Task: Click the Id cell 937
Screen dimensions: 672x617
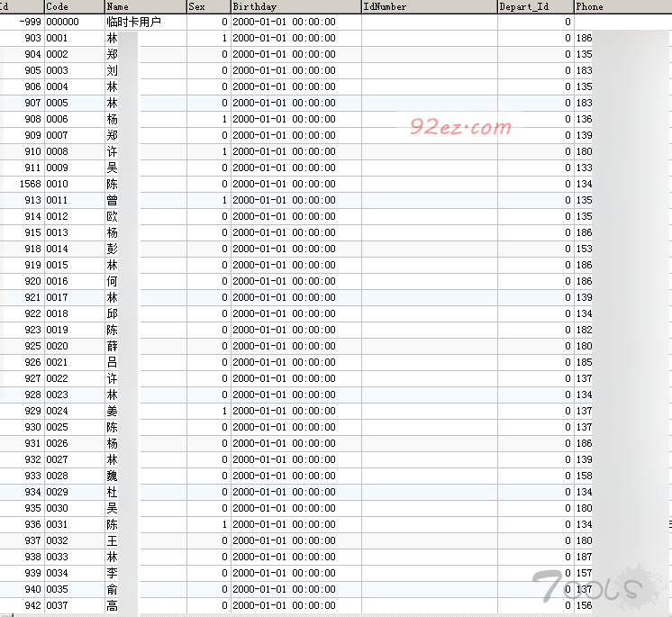Action: click(22, 540)
